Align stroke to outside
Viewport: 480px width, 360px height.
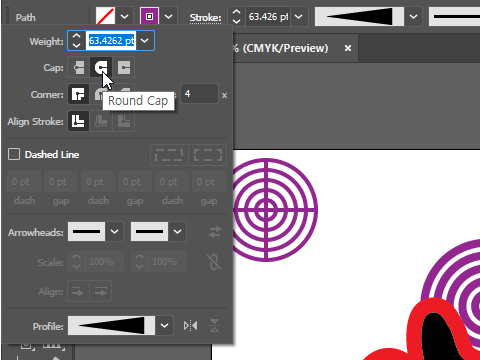coord(124,121)
